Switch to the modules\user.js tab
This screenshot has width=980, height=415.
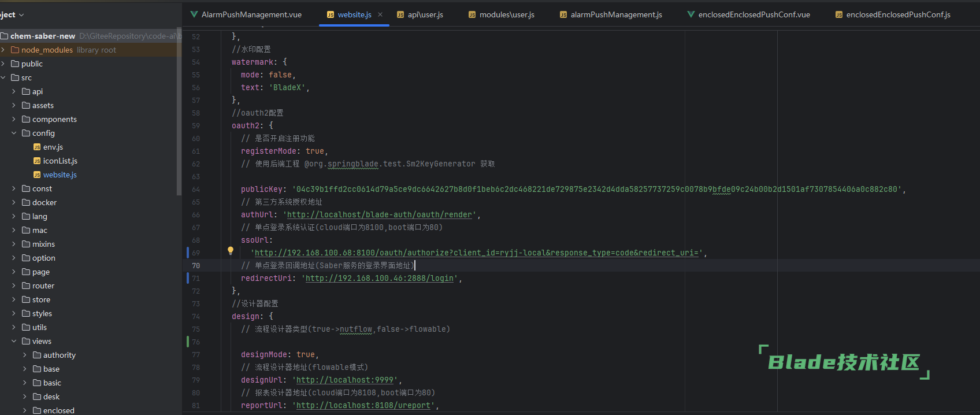502,14
